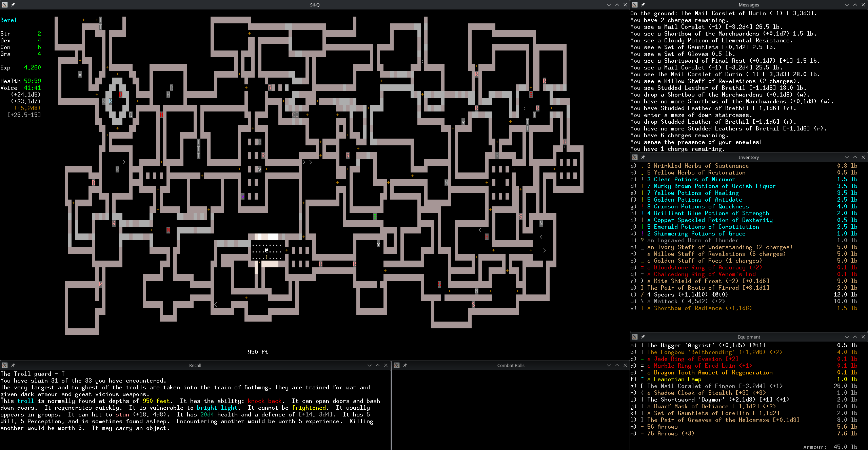
Task: Click the down chevron on Inventory title bar
Action: pos(847,157)
